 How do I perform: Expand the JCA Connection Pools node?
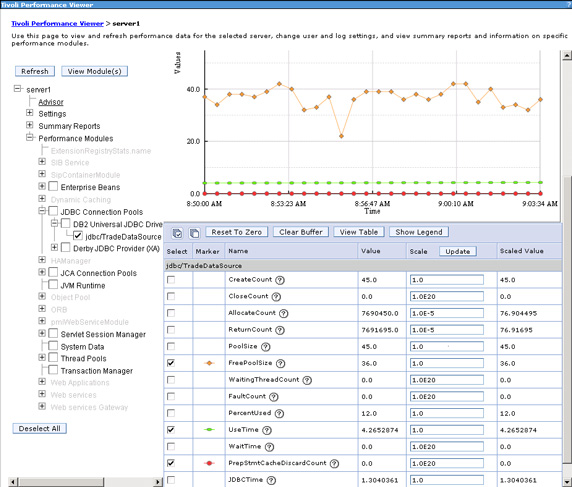pyautogui.click(x=42, y=272)
